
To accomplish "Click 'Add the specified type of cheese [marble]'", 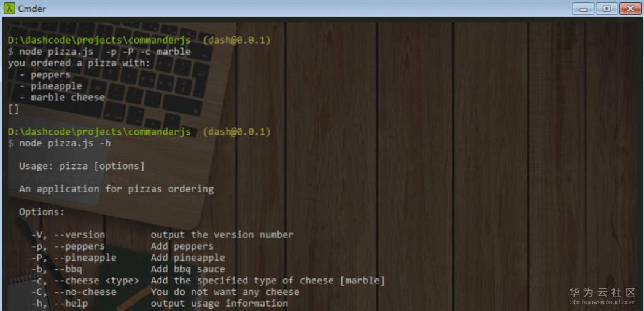I will (x=268, y=280).
